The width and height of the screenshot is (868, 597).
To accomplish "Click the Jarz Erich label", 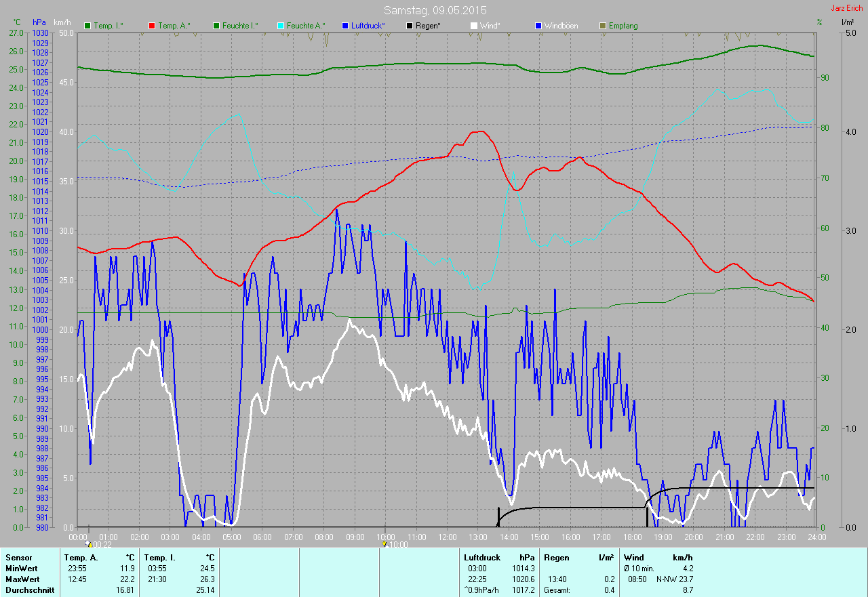I will click(x=848, y=9).
